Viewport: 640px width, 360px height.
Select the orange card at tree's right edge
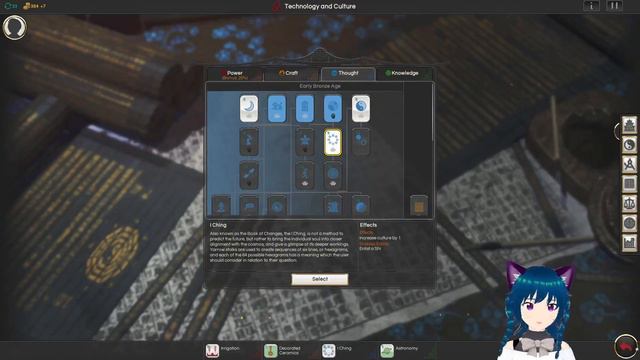[419, 206]
